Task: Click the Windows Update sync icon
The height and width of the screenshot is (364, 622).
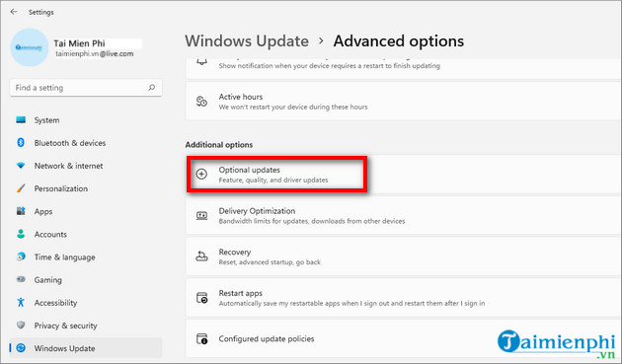Action: (21, 348)
